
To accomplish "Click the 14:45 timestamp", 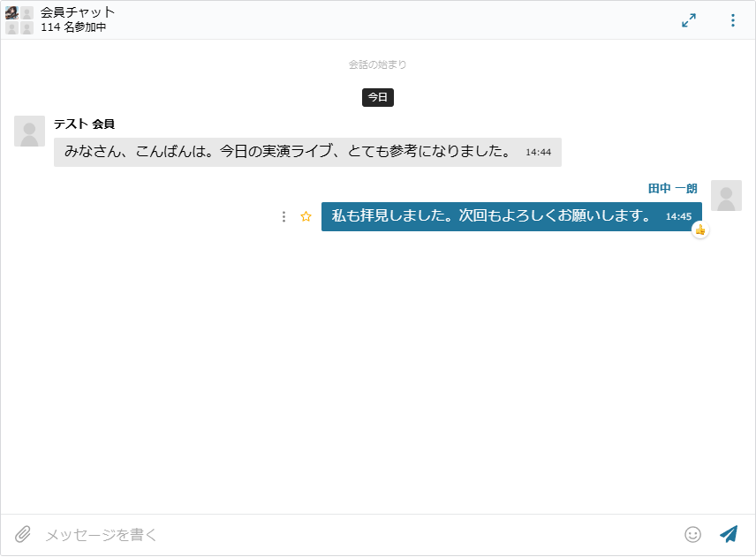I will 678,217.
